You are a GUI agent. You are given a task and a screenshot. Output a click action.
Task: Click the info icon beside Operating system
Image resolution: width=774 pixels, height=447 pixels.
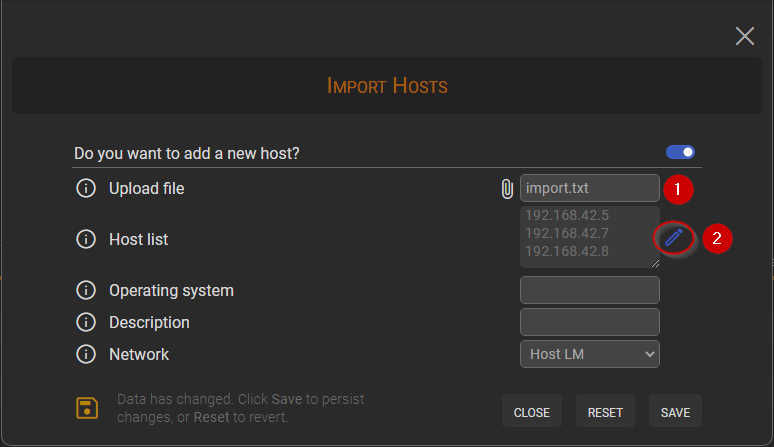click(86, 290)
